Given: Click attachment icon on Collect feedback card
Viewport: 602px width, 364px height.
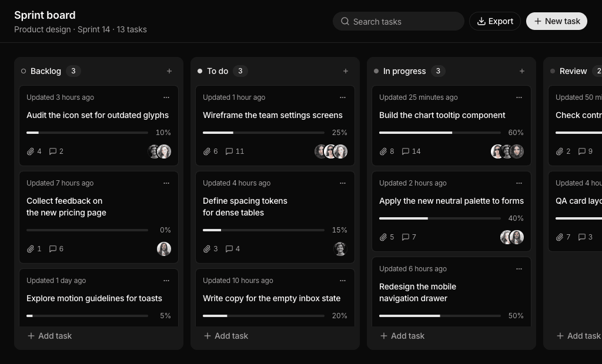Looking at the screenshot, I should [x=31, y=249].
